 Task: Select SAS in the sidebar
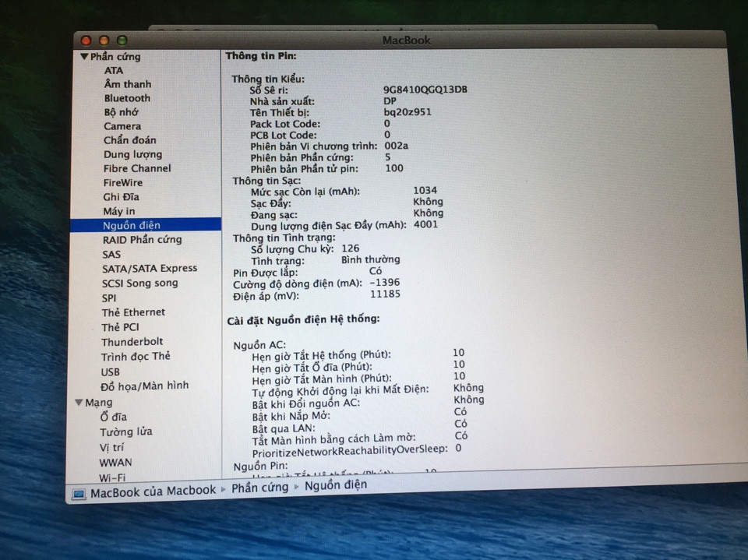pyautogui.click(x=111, y=254)
